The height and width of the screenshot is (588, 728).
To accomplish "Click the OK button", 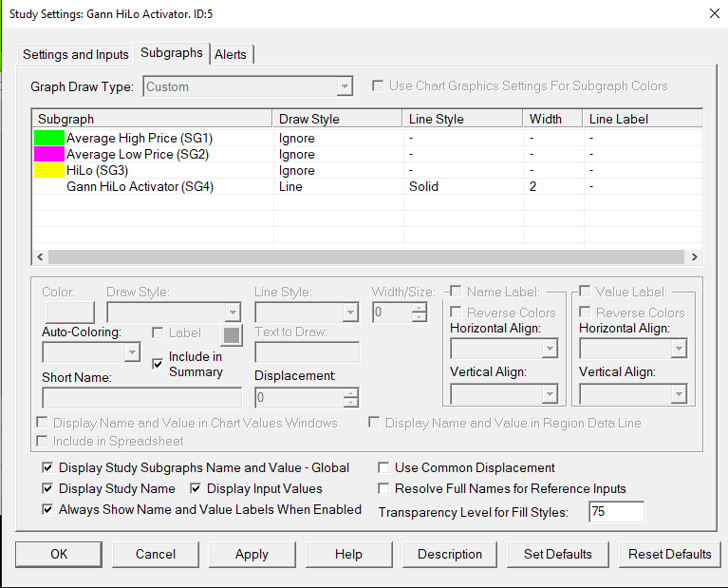I will click(59, 554).
